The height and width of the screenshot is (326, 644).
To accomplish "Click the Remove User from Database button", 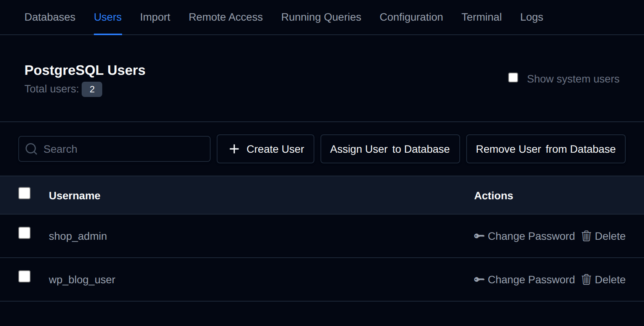I will coord(546,149).
